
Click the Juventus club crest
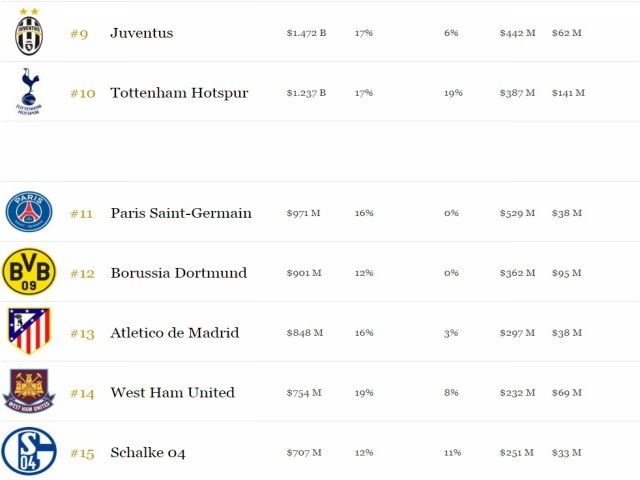[29, 32]
